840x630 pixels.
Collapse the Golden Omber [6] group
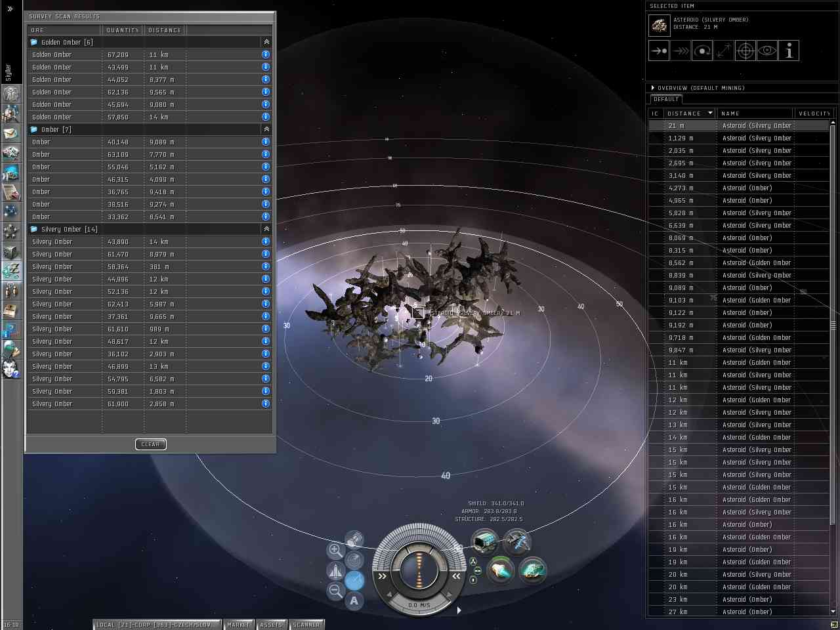point(266,42)
